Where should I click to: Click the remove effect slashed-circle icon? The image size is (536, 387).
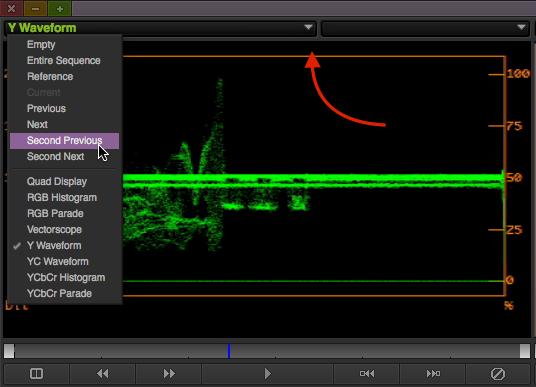pos(498,373)
